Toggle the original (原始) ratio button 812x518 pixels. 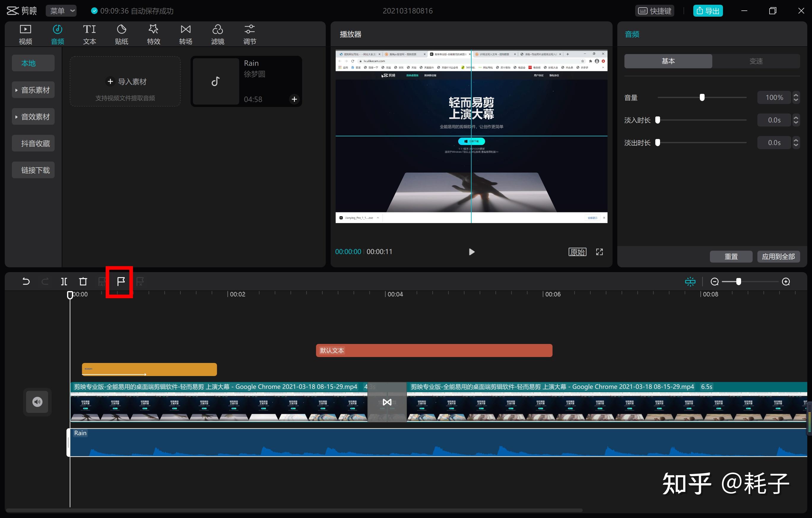click(x=577, y=252)
